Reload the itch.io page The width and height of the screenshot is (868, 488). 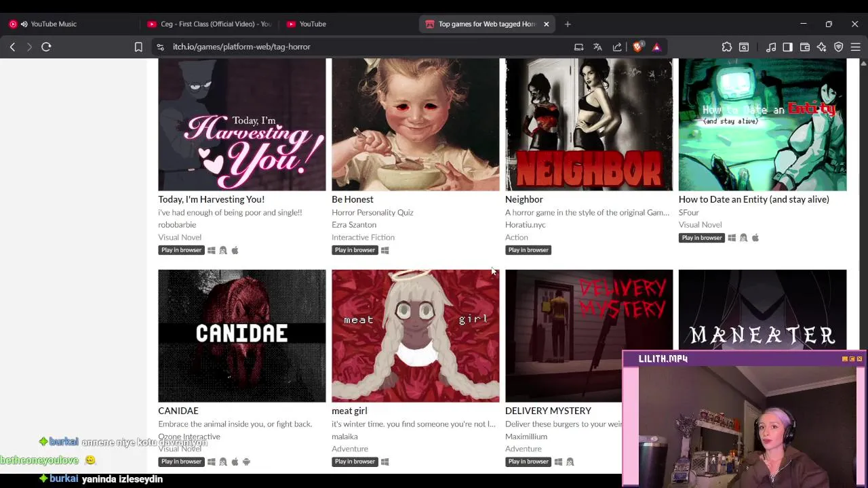(x=46, y=47)
